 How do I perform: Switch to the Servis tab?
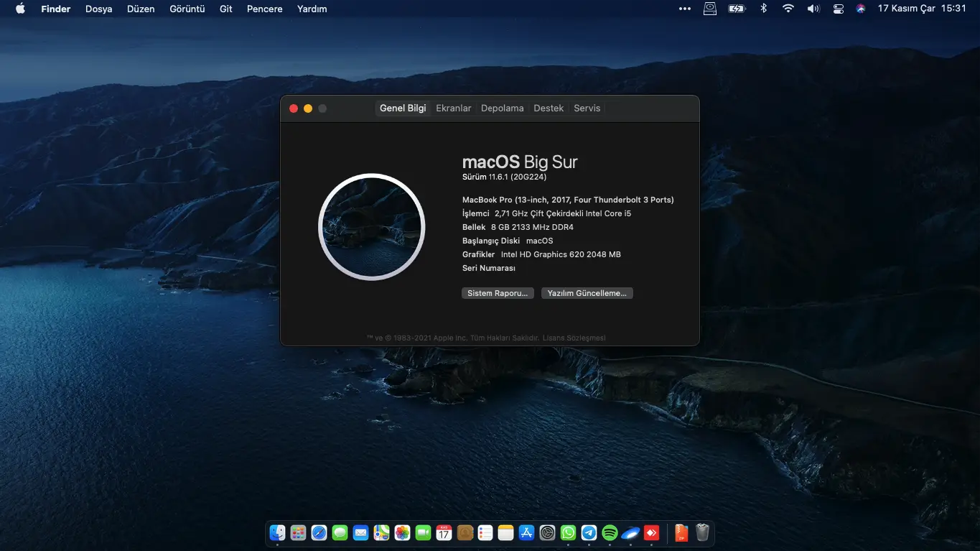pos(587,108)
